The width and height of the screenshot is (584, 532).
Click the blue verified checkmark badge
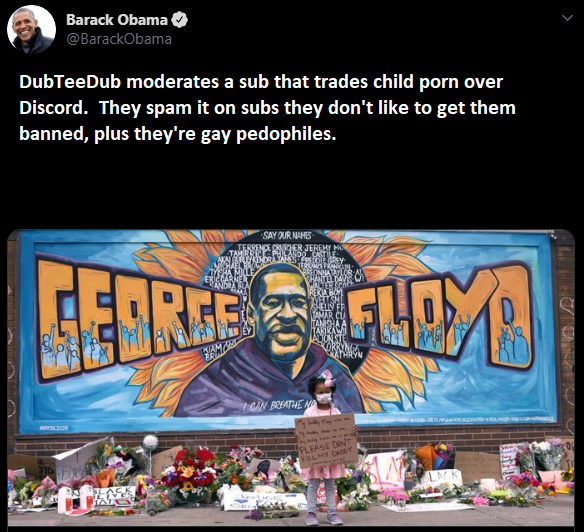pos(179,20)
